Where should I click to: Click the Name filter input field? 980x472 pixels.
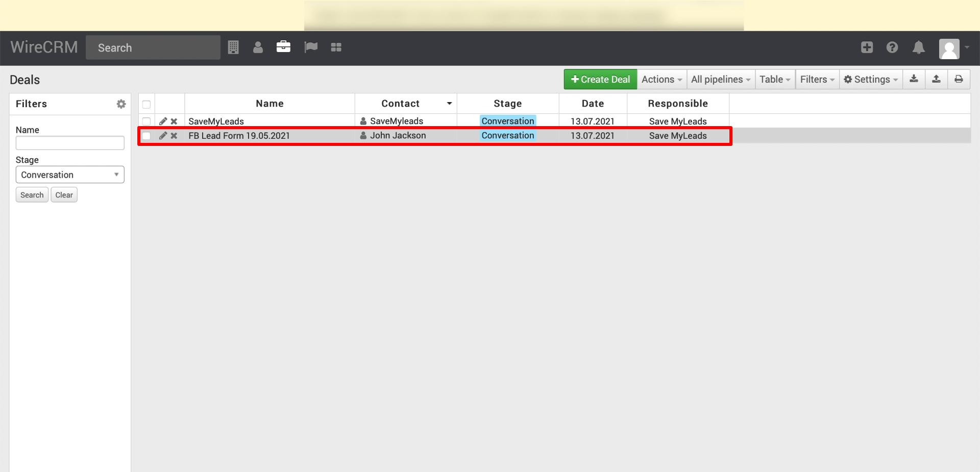70,143
